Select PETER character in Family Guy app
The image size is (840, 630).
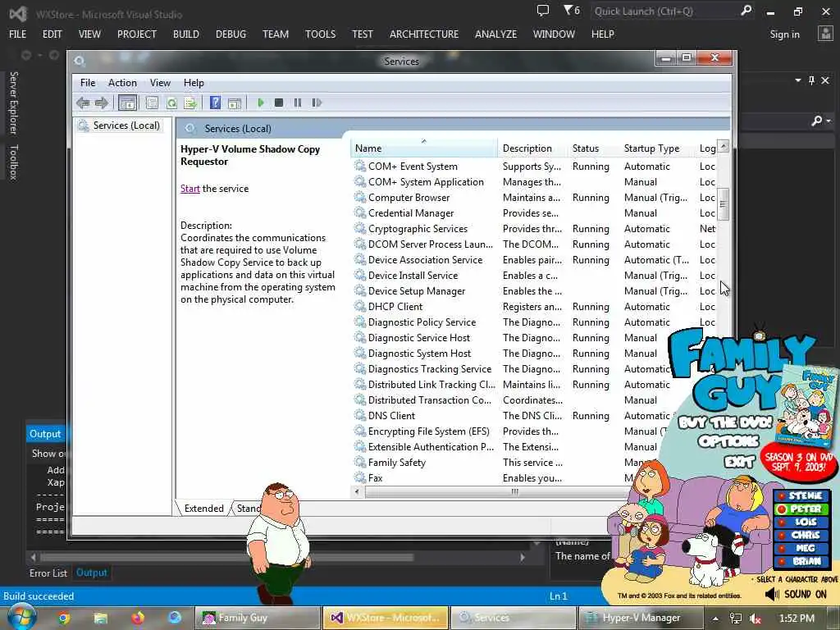[801, 509]
